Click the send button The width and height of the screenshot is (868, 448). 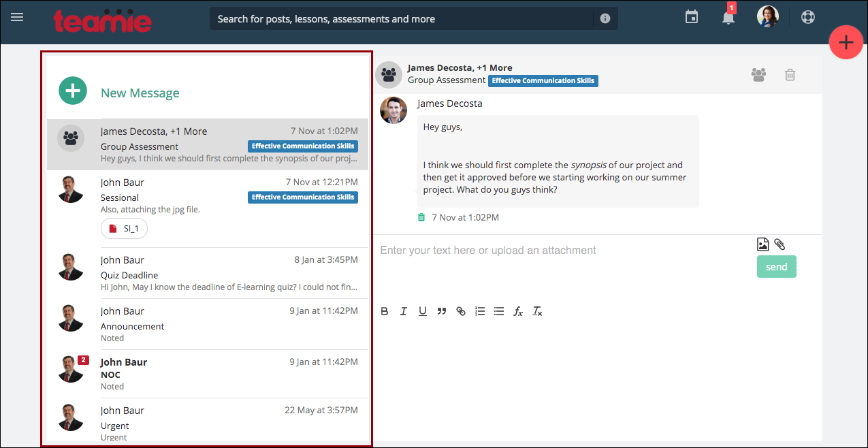777,267
